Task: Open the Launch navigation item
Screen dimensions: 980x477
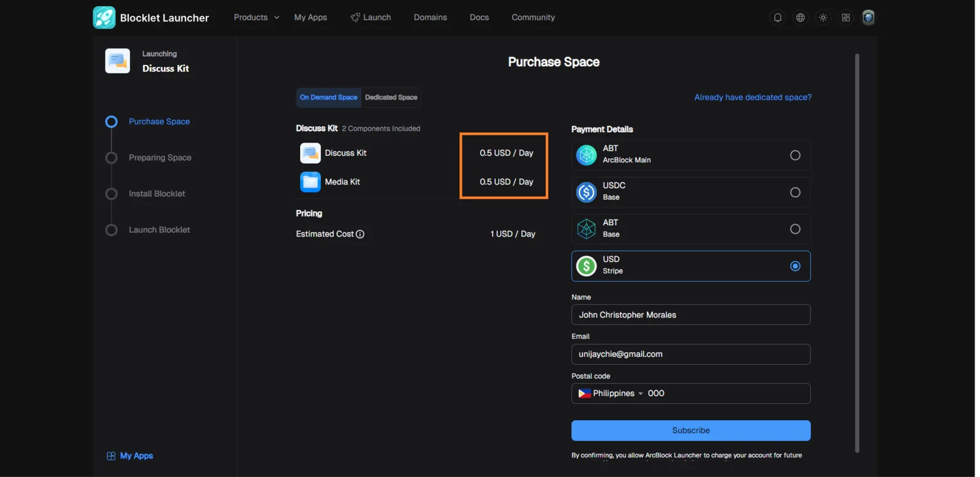Action: pyautogui.click(x=371, y=18)
